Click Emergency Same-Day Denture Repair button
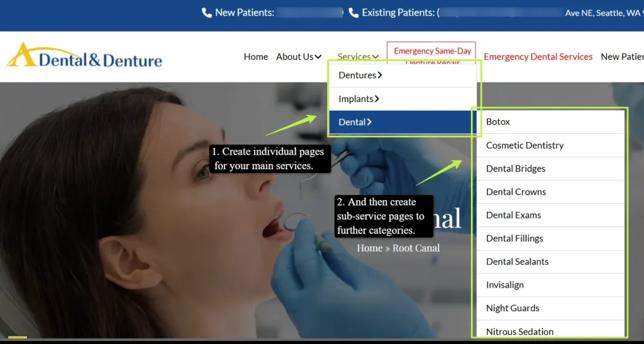 tap(431, 54)
